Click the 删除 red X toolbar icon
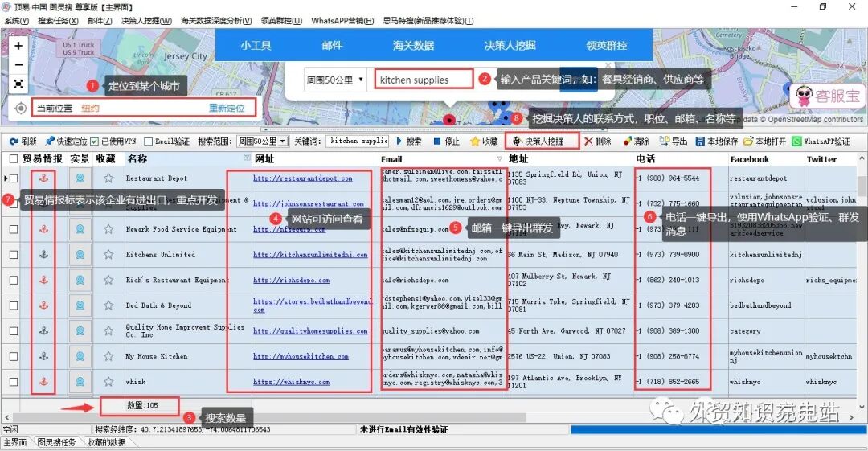This screenshot has width=868, height=451. pyautogui.click(x=588, y=141)
